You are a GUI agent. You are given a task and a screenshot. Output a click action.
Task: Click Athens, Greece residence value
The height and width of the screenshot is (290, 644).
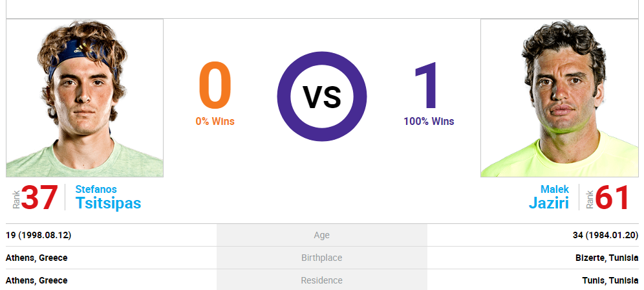click(37, 280)
